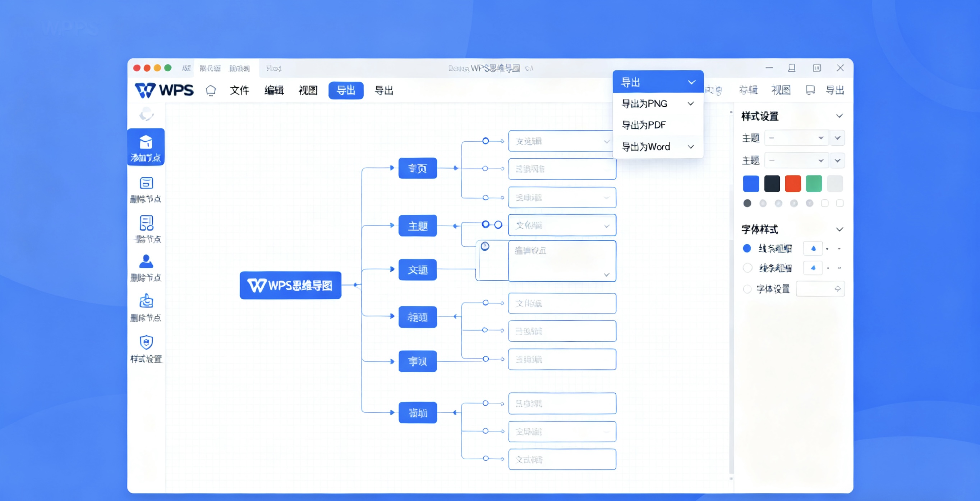Open the 文件 menu
Screen dimensions: 980x501
point(239,91)
